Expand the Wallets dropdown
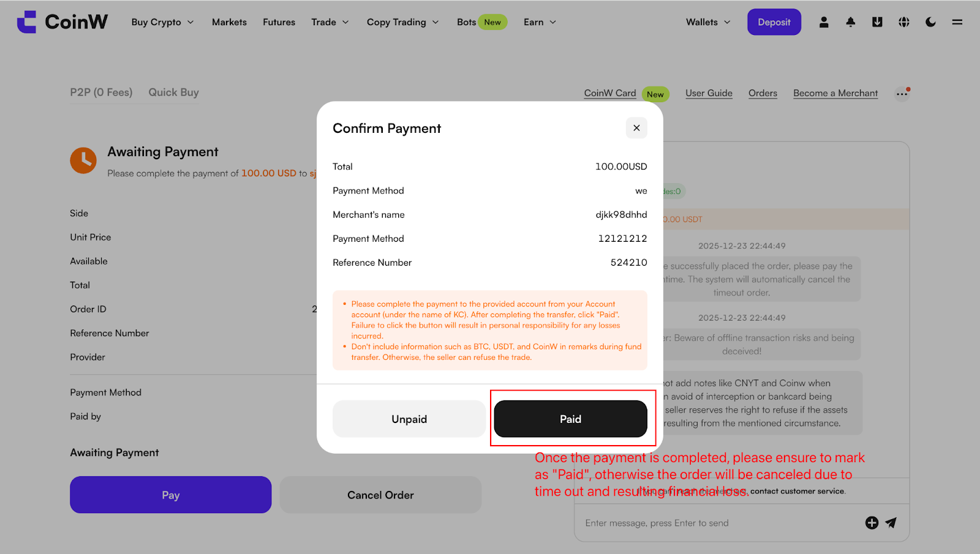This screenshot has width=980, height=554. [708, 22]
